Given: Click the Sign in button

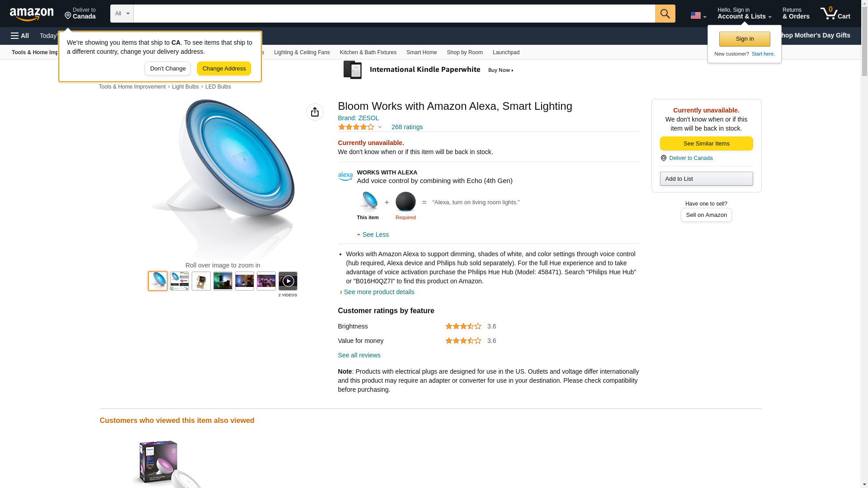Looking at the screenshot, I should 744,39.
